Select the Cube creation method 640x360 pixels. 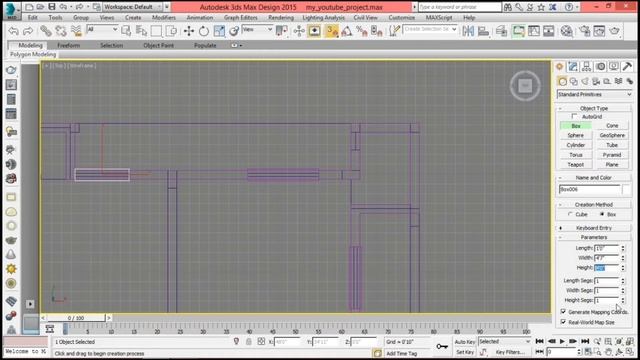coord(571,214)
